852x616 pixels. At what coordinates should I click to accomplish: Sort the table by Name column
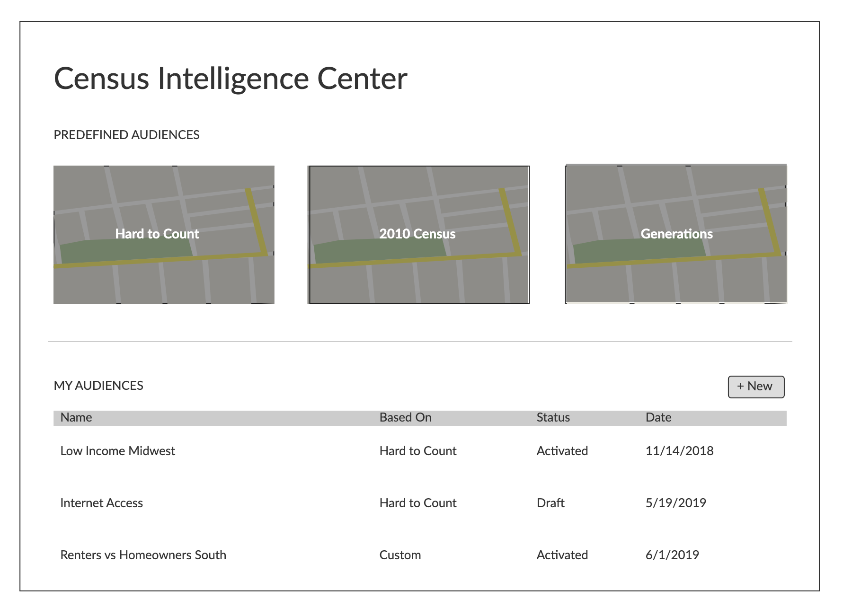click(76, 417)
